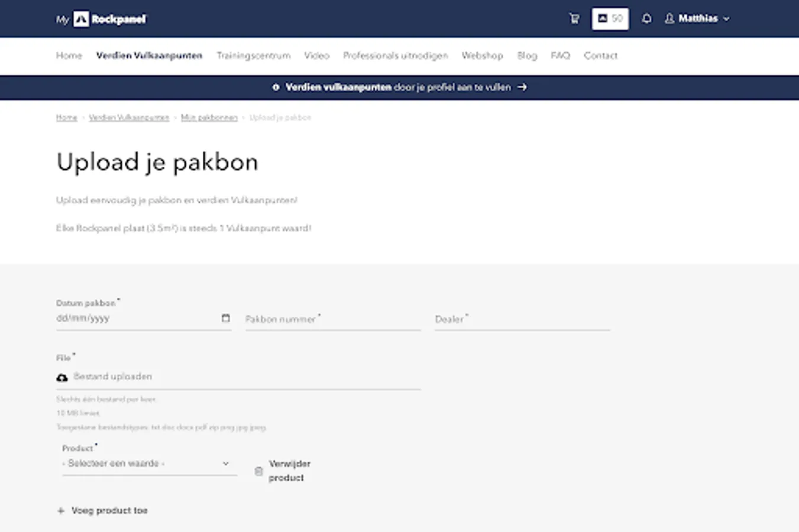799x532 pixels.
Task: Open the Blog menu item
Action: pyautogui.click(x=527, y=56)
